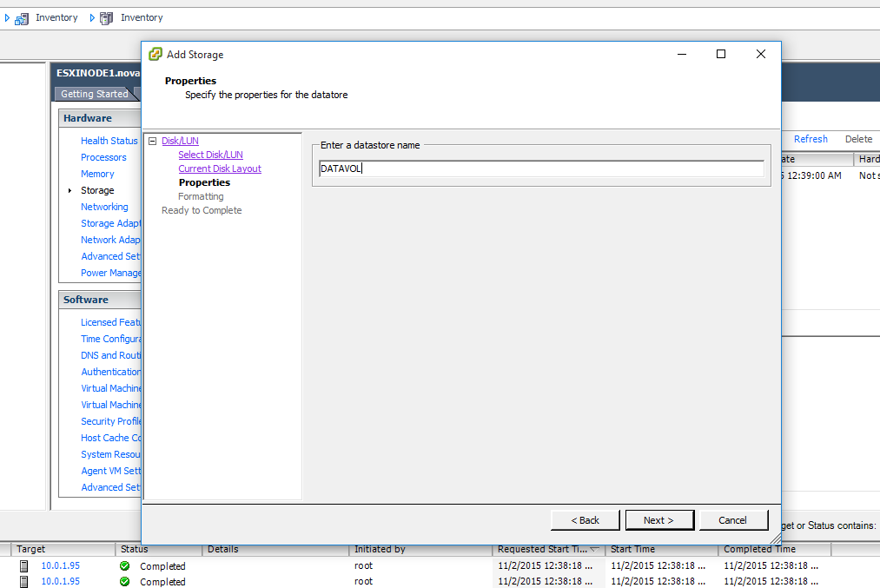Select Storage in the Hardware list
The width and height of the screenshot is (880, 588).
97,190
